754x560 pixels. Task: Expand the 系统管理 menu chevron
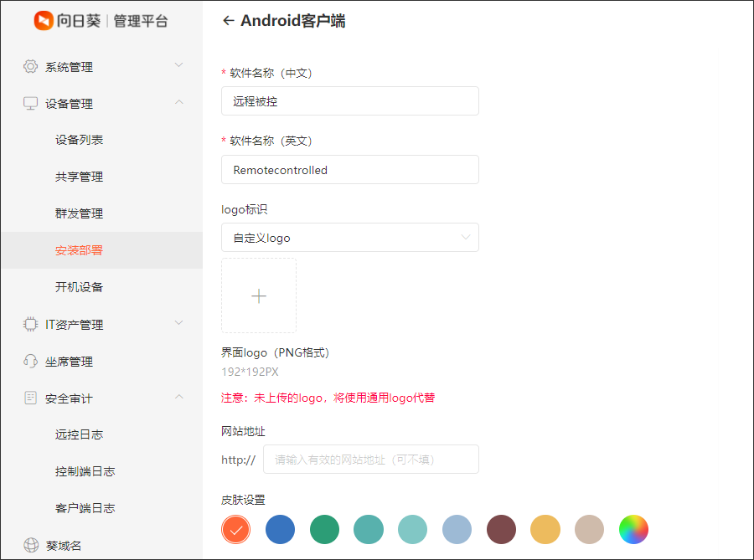[x=178, y=65]
